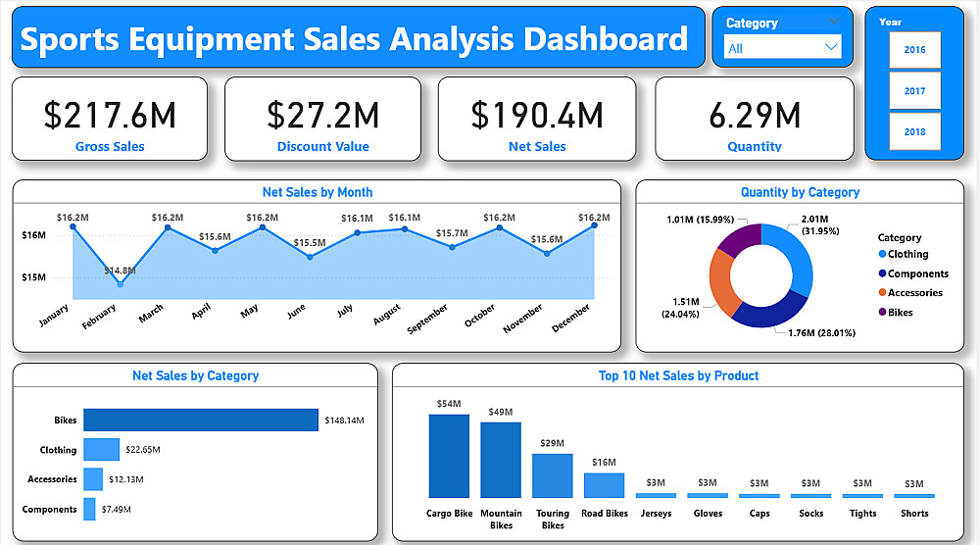The image size is (980, 545).
Task: Collapse the Category slicer header chevron
Action: click(834, 22)
